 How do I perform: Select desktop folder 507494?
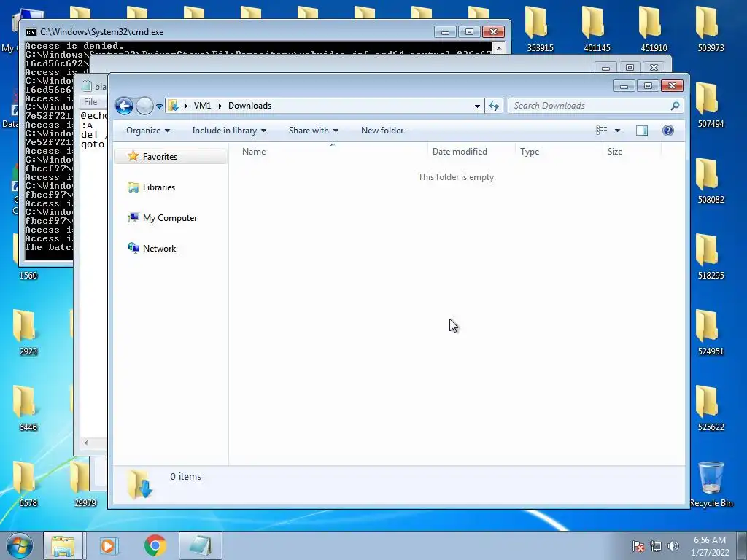point(711,105)
